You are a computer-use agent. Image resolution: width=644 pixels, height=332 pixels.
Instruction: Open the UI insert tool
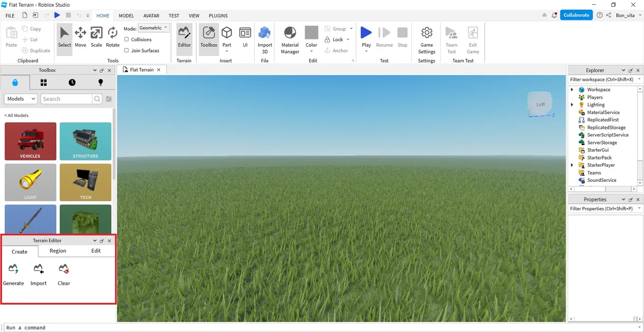[x=245, y=38]
